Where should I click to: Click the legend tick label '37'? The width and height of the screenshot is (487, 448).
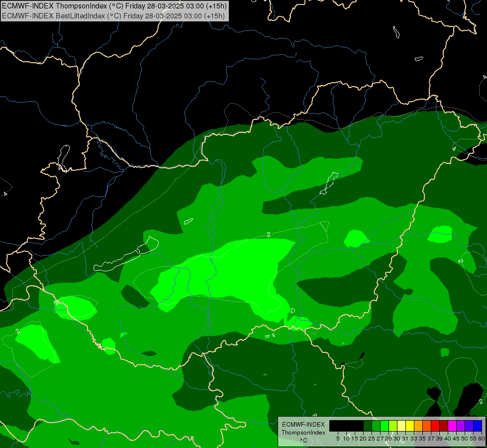pyautogui.click(x=431, y=439)
